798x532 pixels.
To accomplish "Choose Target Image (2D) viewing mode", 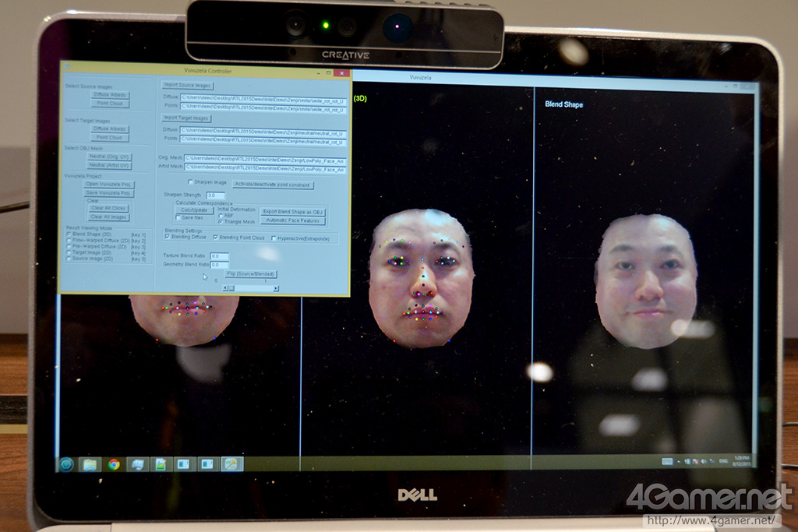I will 68,253.
